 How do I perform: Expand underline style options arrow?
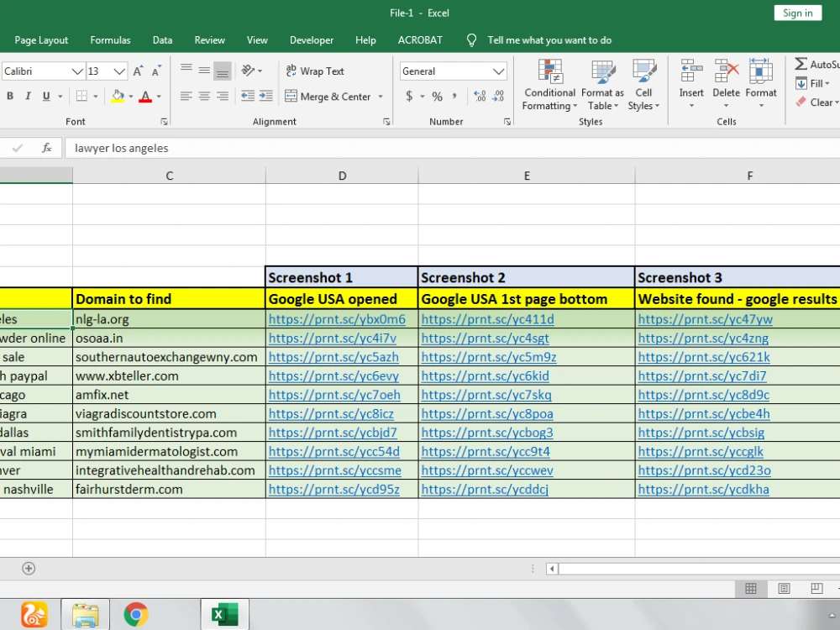[x=60, y=97]
